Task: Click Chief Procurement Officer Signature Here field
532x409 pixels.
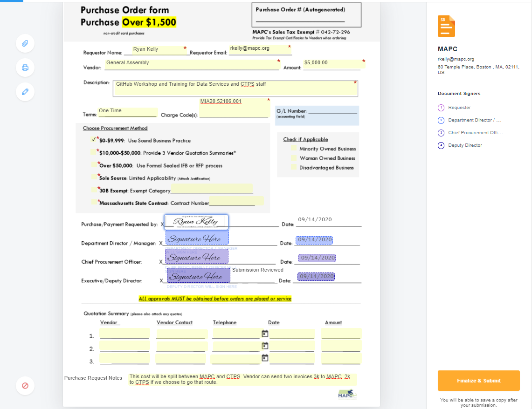Action: [x=196, y=256]
